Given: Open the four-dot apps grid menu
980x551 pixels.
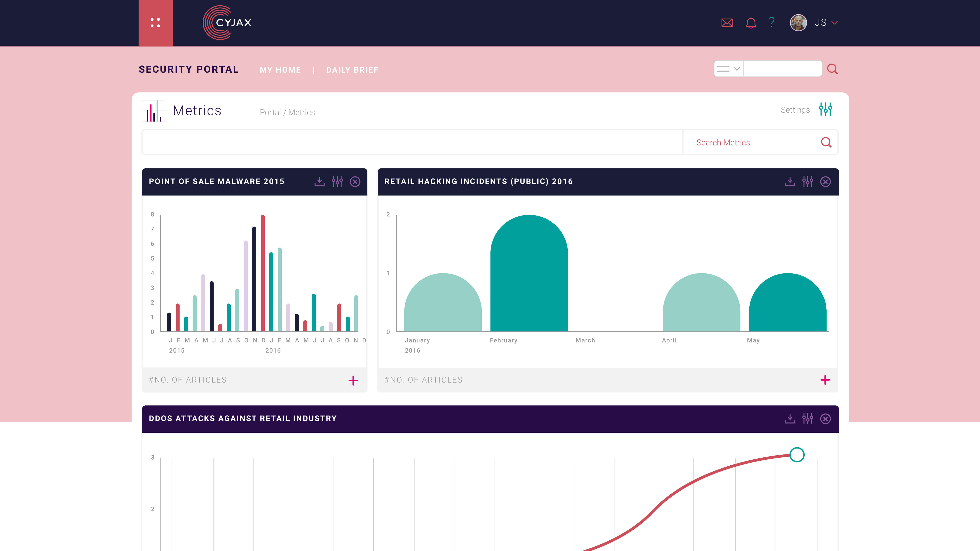Looking at the screenshot, I should click(155, 23).
